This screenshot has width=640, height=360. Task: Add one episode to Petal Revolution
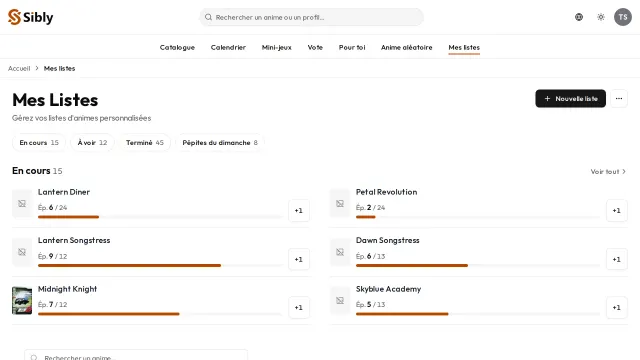(616, 211)
